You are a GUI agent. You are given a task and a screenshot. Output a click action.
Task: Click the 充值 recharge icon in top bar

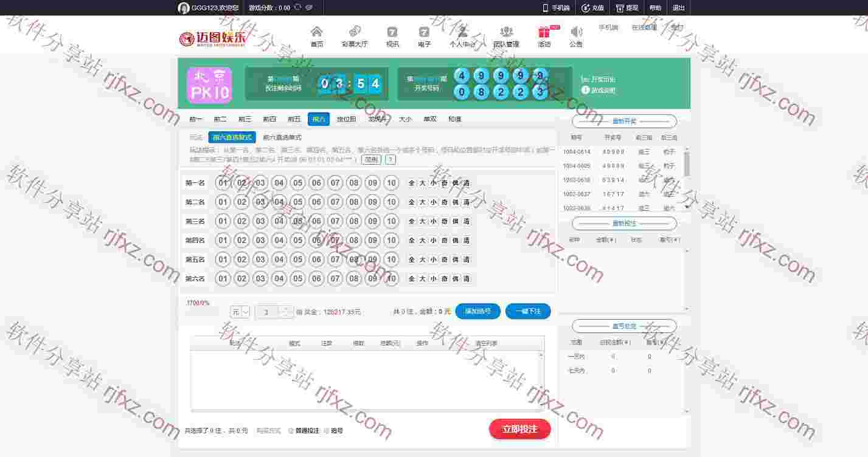(x=585, y=8)
